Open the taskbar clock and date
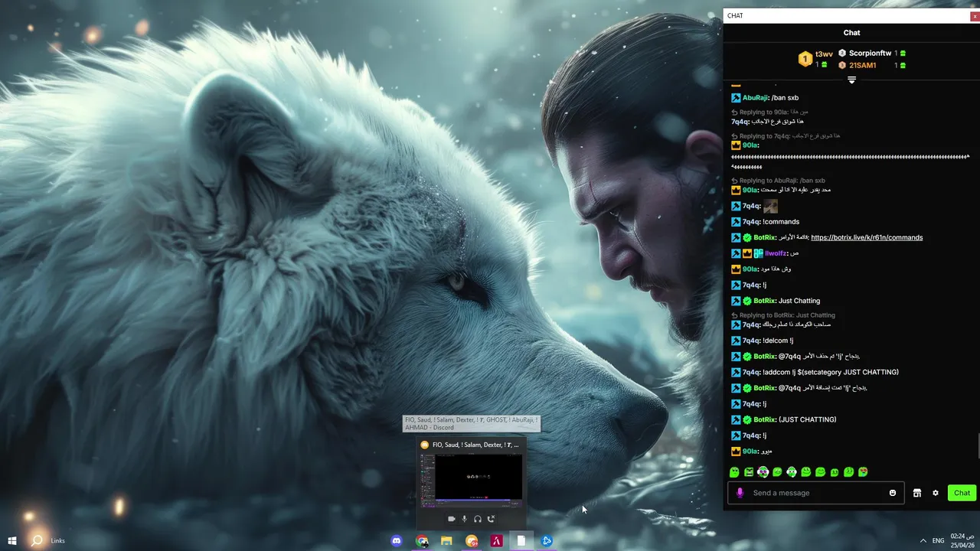Viewport: 980px width, 551px height. click(963, 540)
